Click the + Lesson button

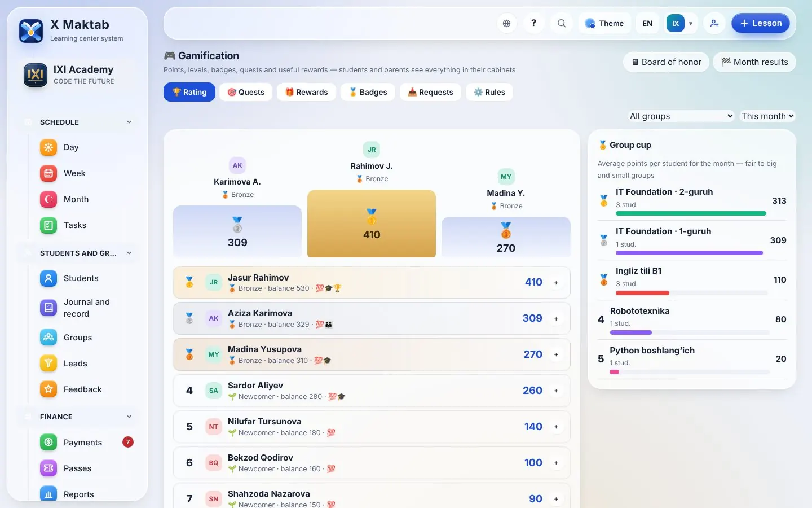pyautogui.click(x=761, y=23)
